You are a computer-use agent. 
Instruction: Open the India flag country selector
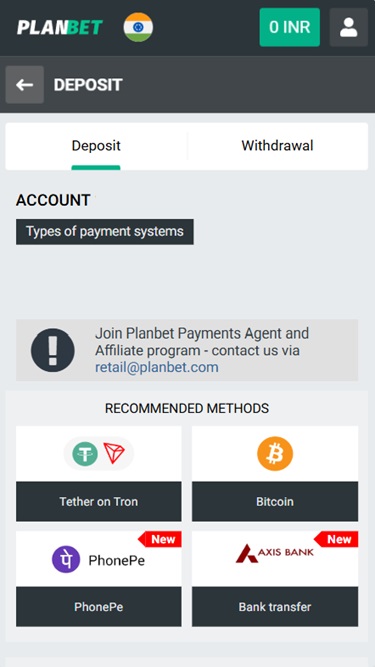tap(138, 27)
